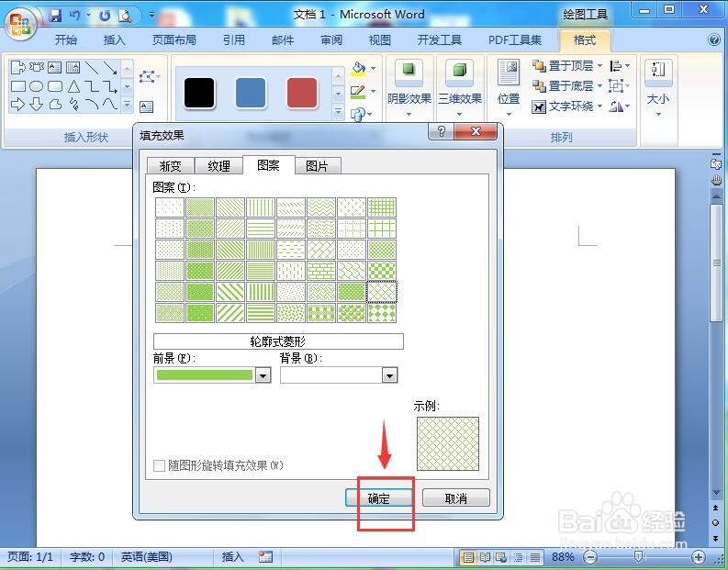Open foreground color dropdown
Image resolution: width=728 pixels, height=570 pixels.
point(263,375)
